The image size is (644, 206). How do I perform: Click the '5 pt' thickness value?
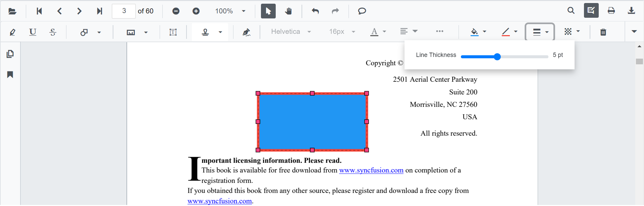click(x=558, y=55)
